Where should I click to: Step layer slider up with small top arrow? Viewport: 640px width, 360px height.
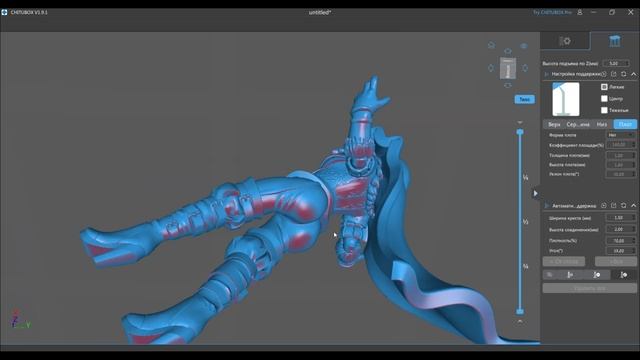click(520, 122)
